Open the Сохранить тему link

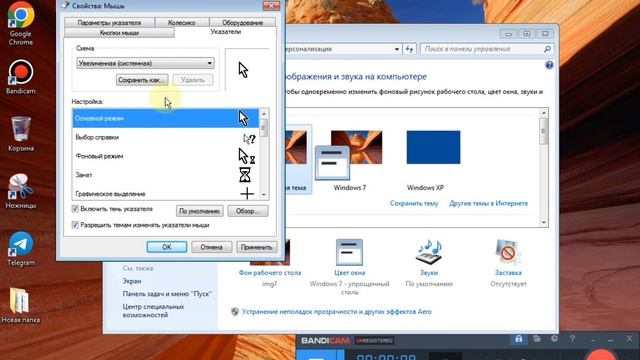click(x=414, y=203)
